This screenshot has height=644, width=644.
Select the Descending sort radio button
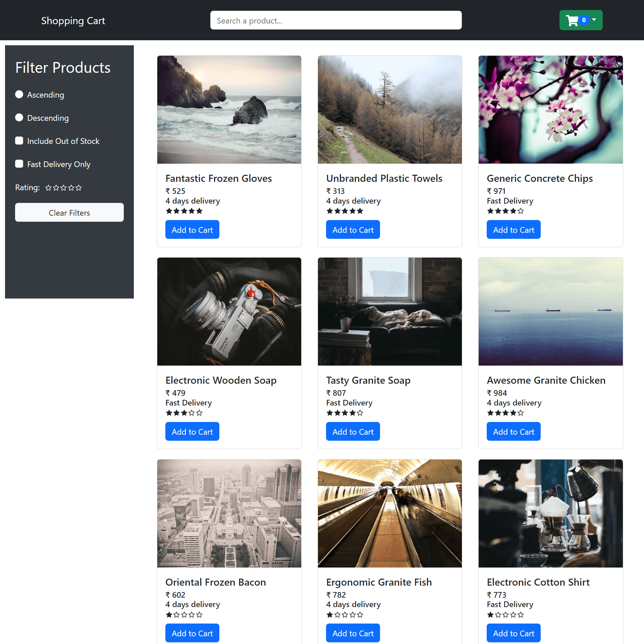19,118
